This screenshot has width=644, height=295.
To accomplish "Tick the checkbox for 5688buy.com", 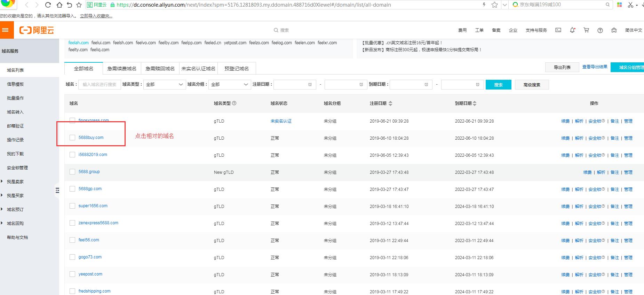I will 72,138.
